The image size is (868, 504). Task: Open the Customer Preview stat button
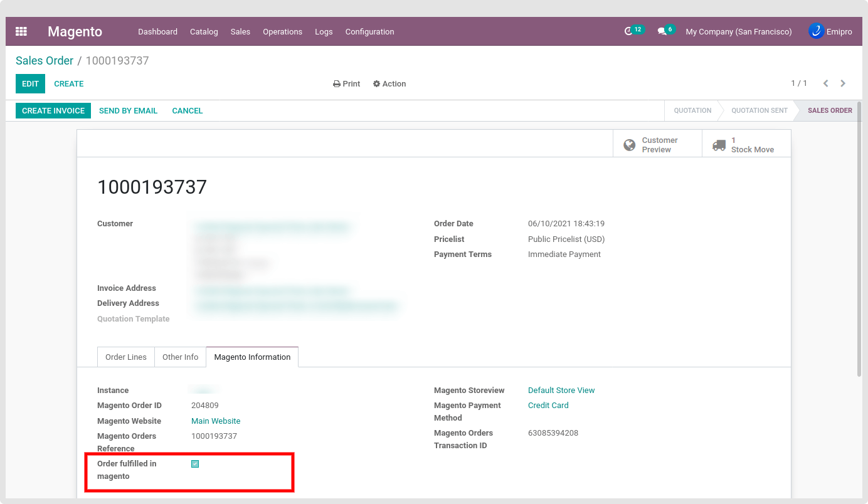[657, 145]
